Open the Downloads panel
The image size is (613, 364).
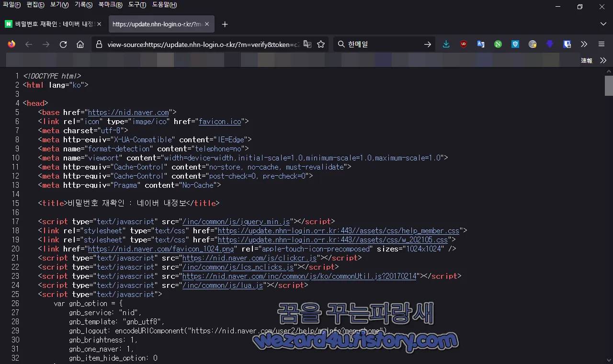point(446,44)
